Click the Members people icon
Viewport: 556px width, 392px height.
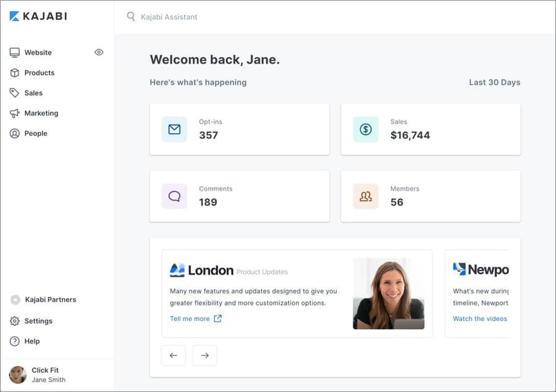click(366, 196)
